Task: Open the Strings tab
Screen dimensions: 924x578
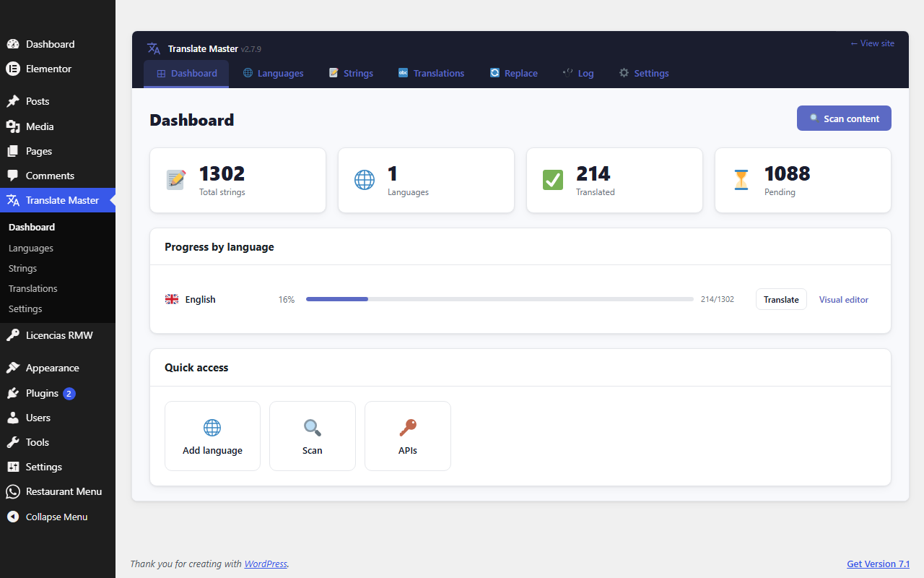Action: 351,74
